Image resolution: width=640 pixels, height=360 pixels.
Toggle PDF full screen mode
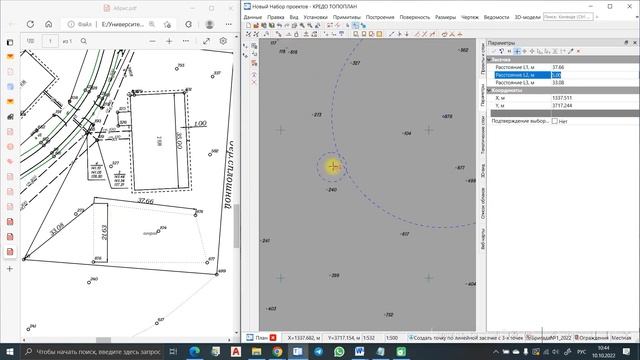tap(207, 41)
